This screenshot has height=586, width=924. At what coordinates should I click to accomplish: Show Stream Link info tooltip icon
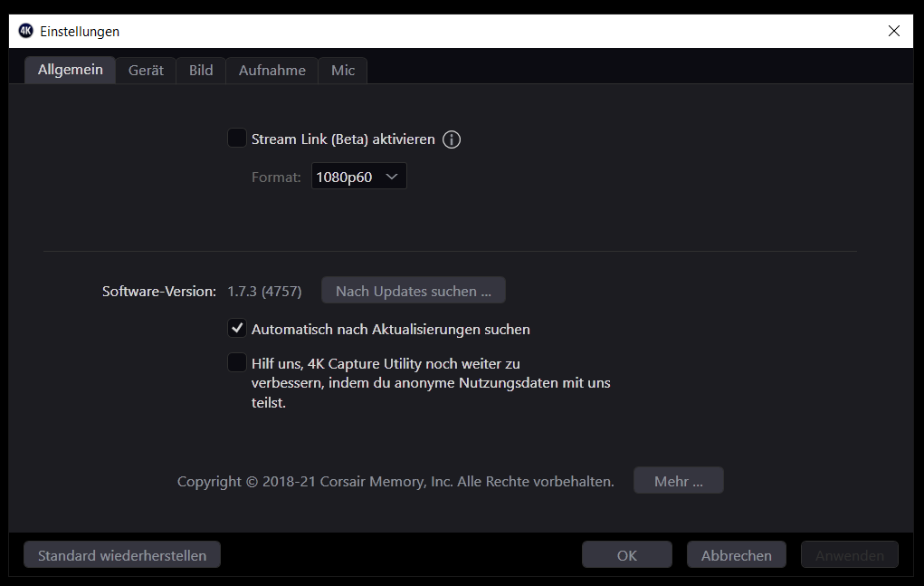pos(452,139)
